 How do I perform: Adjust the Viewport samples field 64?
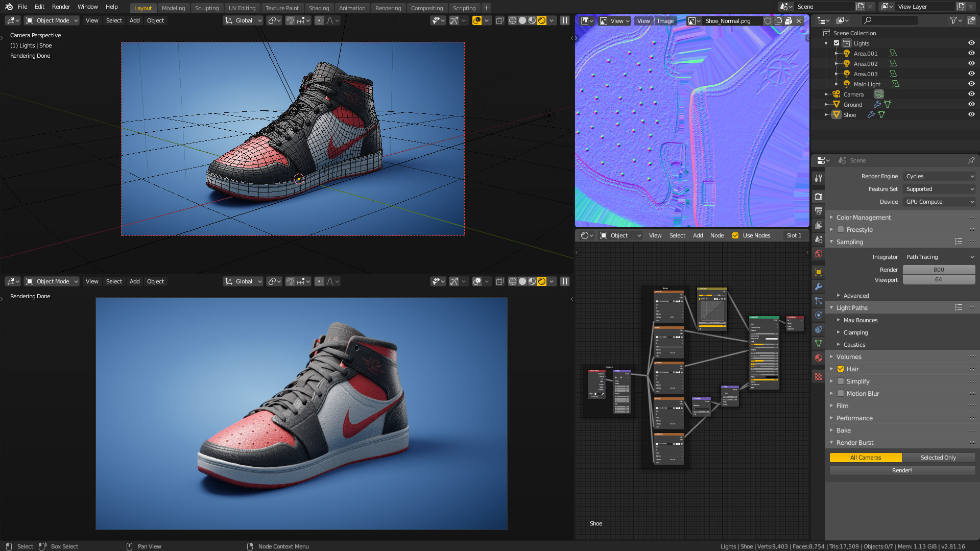click(x=939, y=279)
